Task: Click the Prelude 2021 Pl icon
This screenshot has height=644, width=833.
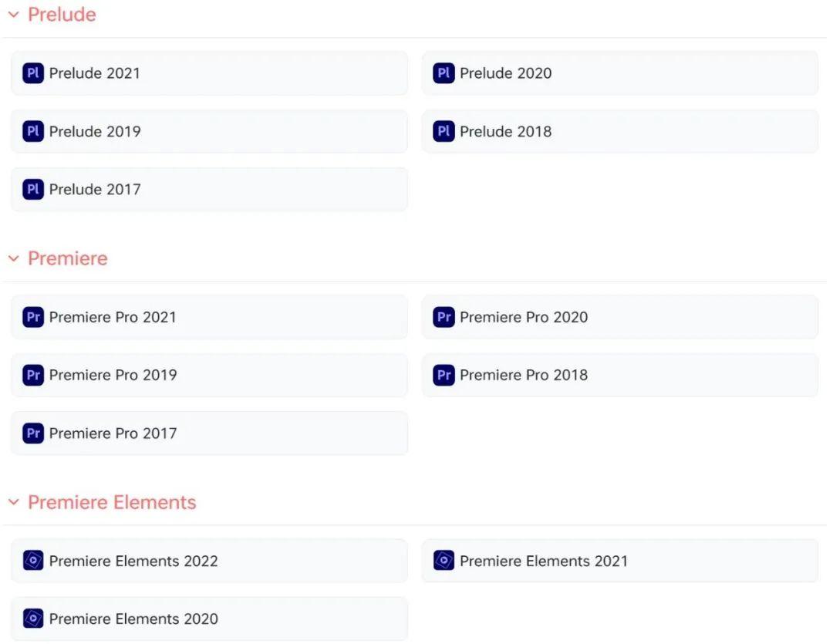Action: [33, 73]
